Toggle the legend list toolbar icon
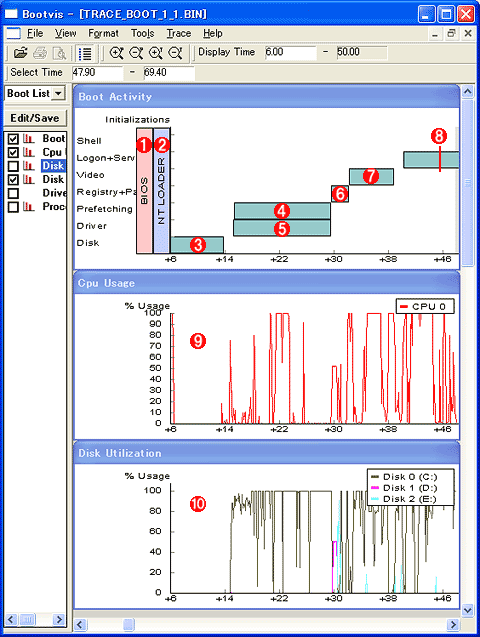The width and height of the screenshot is (480, 637). [85, 53]
